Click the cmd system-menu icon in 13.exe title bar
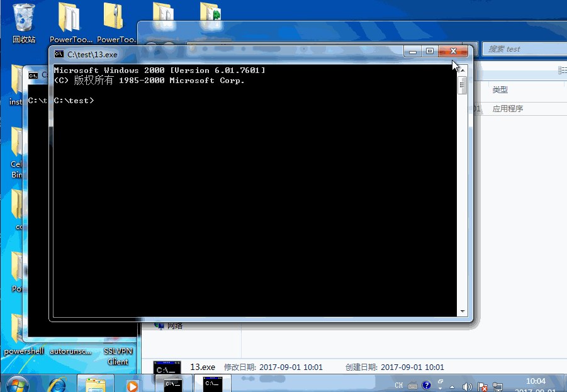This screenshot has width=567, height=392. coord(59,54)
